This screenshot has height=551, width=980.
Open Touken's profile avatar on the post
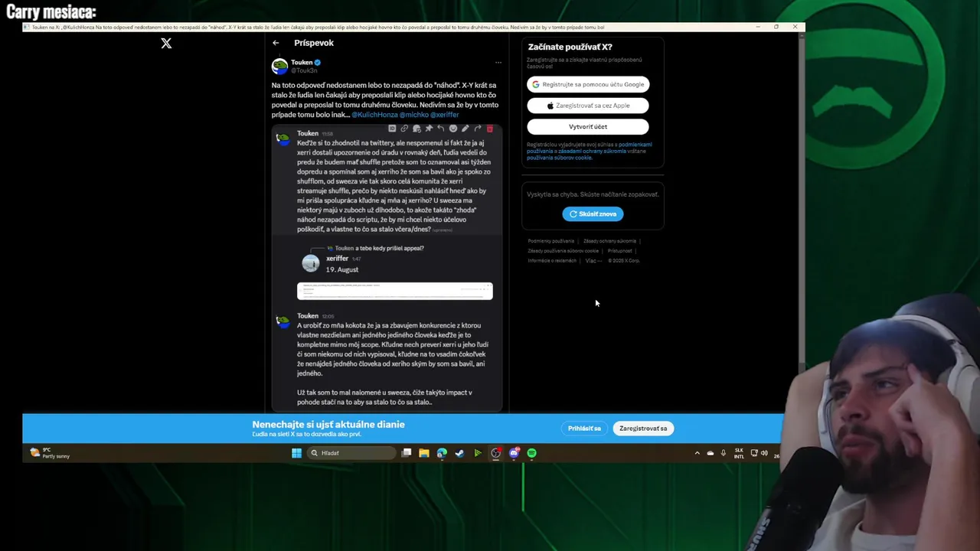click(279, 67)
